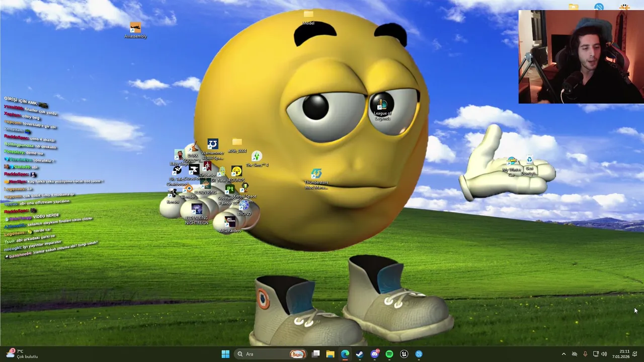The height and width of the screenshot is (362, 644).
Task: Open the blue app next to Unreal Engine
Action: click(x=419, y=354)
